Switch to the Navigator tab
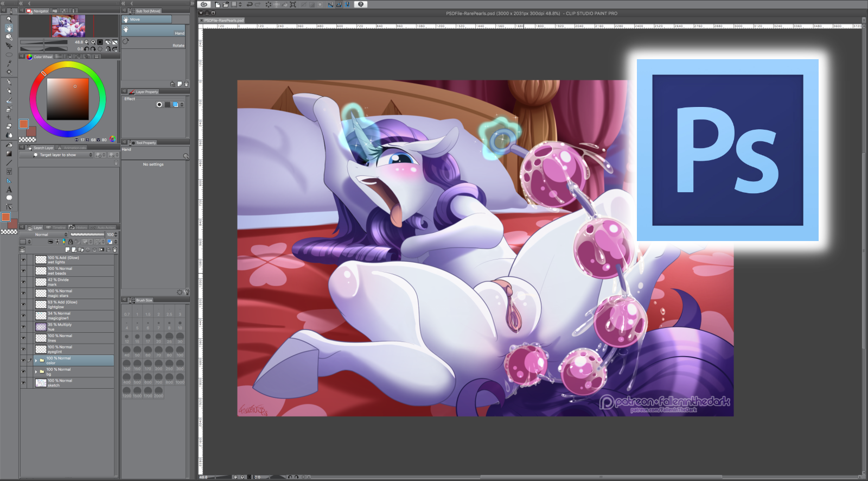This screenshot has width=868, height=481. click(x=38, y=11)
